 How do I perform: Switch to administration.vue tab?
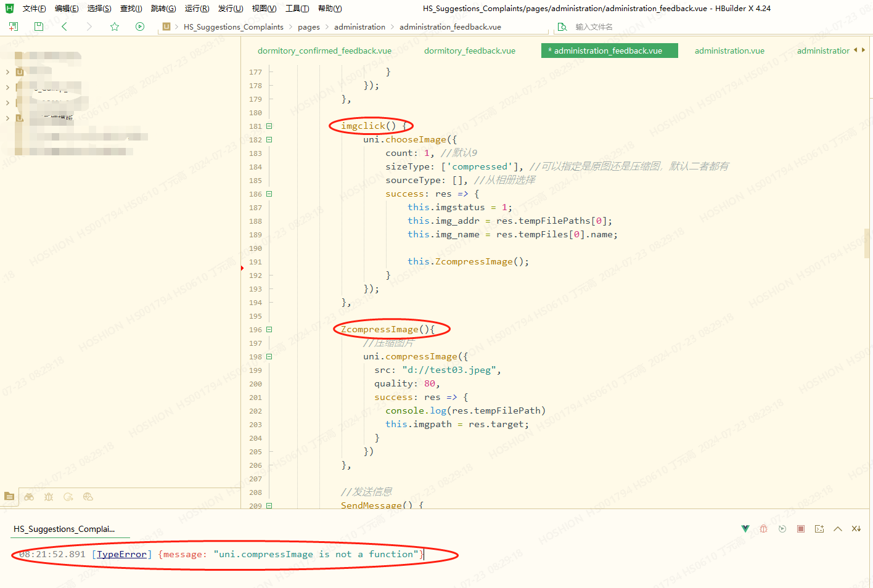click(x=729, y=51)
